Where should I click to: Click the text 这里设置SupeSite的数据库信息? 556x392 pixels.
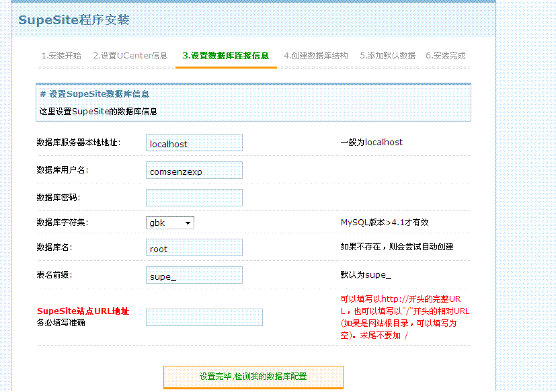[x=98, y=112]
